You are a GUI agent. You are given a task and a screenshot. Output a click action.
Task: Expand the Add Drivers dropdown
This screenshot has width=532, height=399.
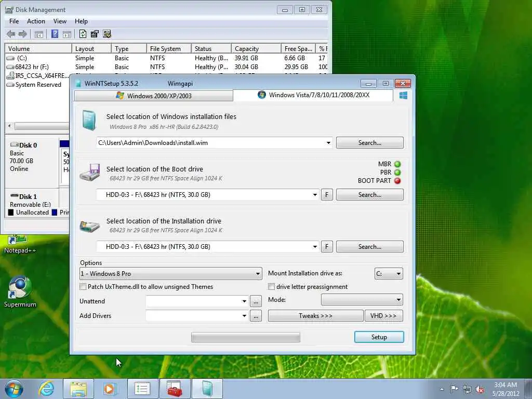[244, 316]
